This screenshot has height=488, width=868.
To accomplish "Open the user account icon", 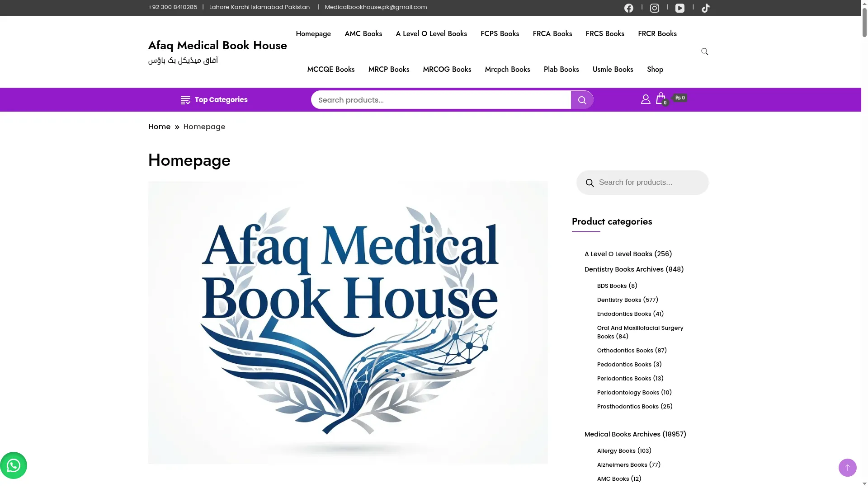I will [x=646, y=99].
